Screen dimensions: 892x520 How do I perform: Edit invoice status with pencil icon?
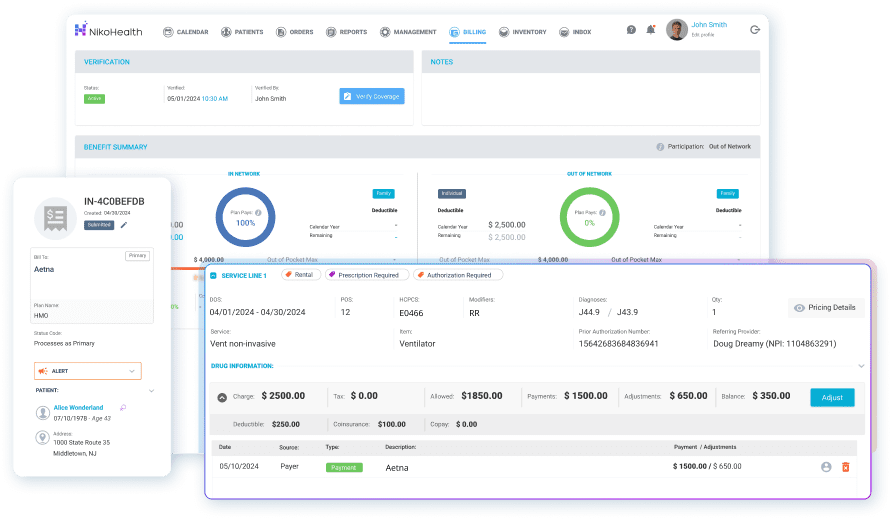pos(124,225)
